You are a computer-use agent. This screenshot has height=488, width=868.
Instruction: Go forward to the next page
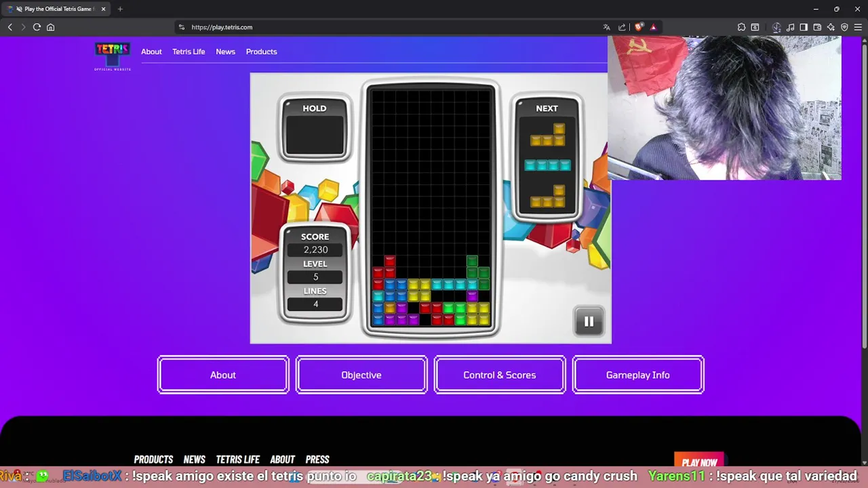(23, 27)
